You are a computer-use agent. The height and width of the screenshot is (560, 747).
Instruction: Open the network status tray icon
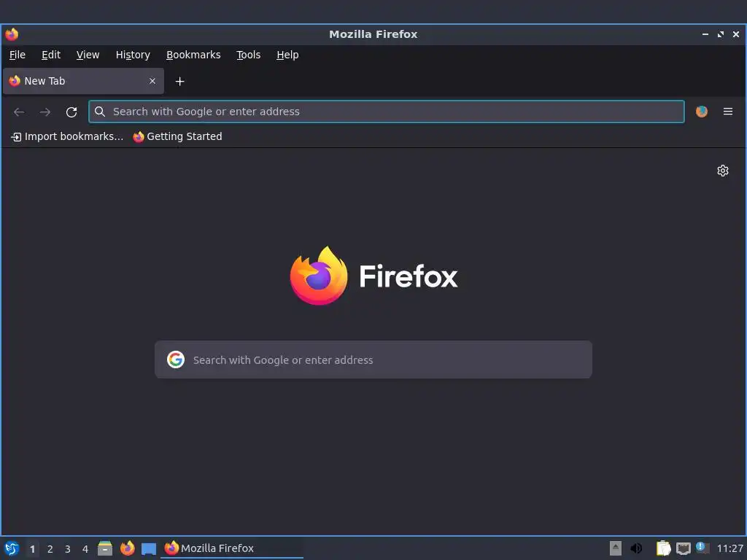[x=683, y=548]
